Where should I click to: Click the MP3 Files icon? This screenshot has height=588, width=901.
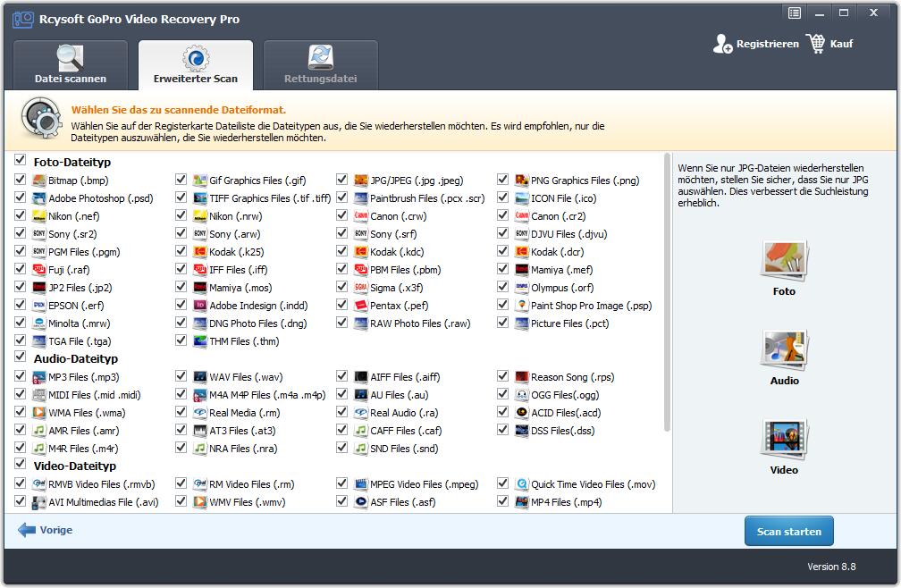coord(39,377)
